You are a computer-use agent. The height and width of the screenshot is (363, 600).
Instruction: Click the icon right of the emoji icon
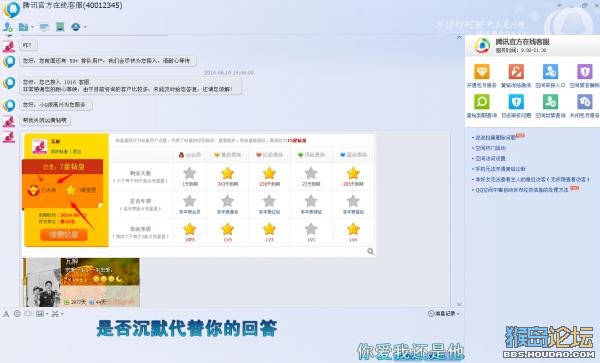point(28,314)
